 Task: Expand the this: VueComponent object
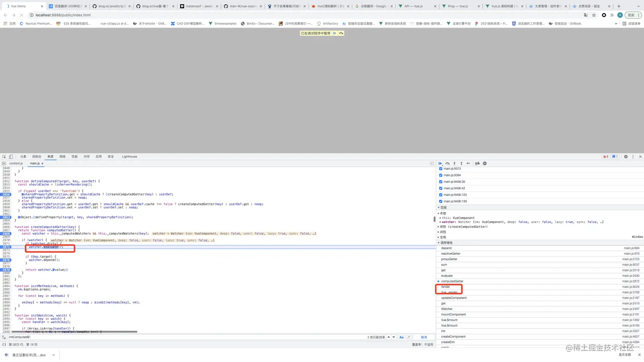(x=440, y=218)
